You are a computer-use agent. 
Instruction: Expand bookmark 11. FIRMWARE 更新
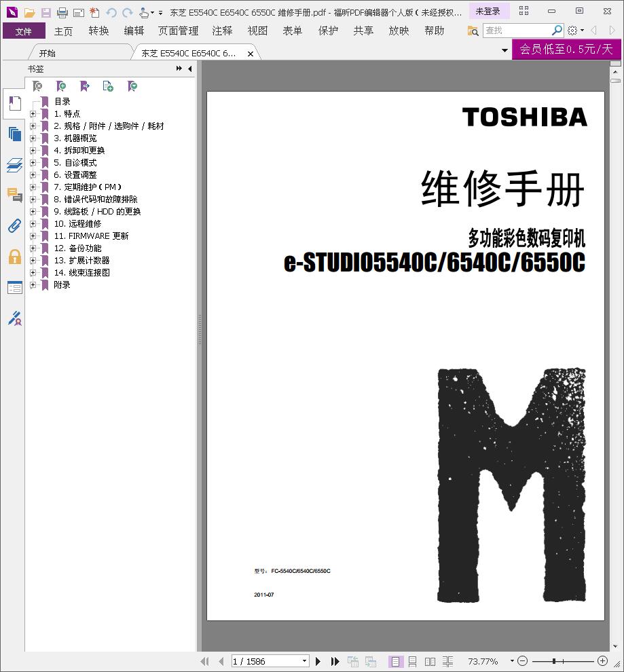33,236
